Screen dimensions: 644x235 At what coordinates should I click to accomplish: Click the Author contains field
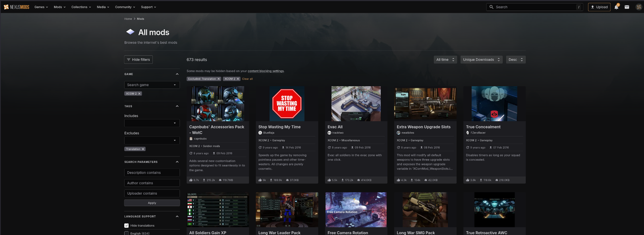[152, 183]
